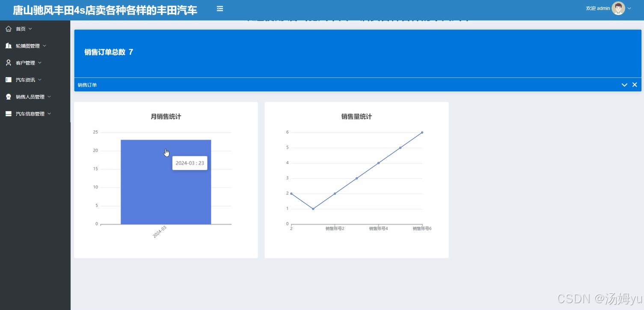Click the 2024-03 axis label
The width and height of the screenshot is (644, 310).
tap(159, 232)
